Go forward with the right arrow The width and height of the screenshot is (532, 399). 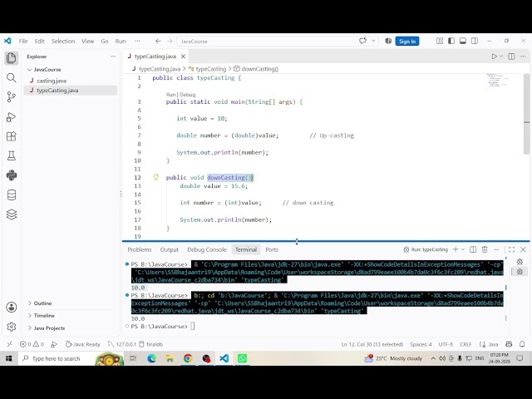click(x=170, y=41)
